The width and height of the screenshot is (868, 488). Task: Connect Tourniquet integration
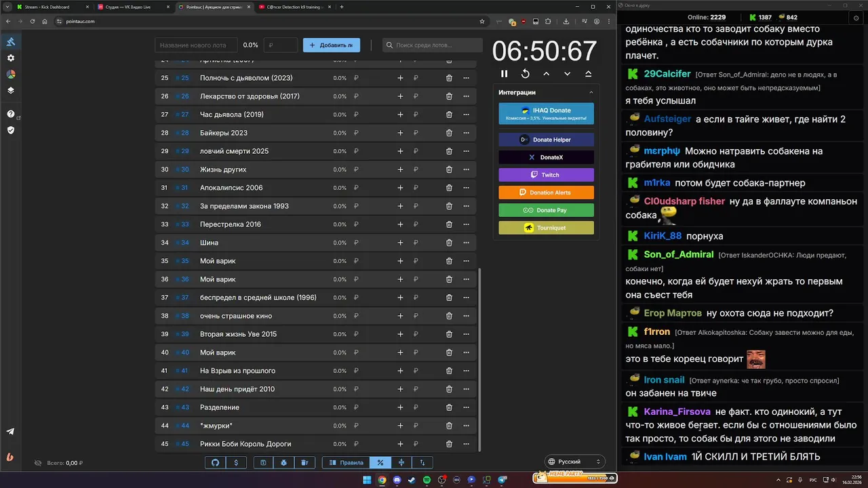[546, 228]
